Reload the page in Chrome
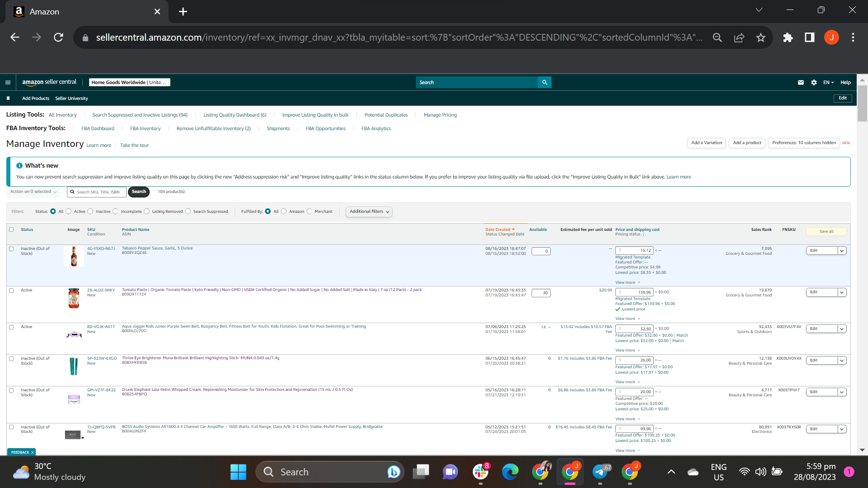Viewport: 868px width, 488px height. [58, 38]
